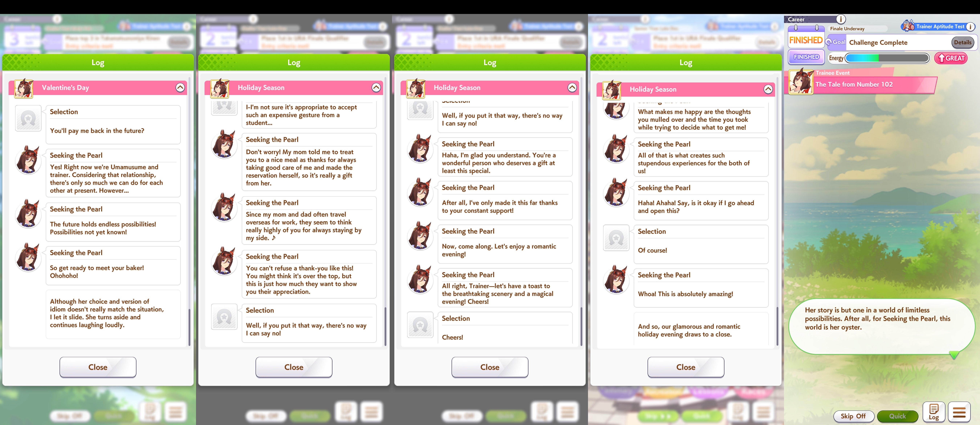Open Details for Challenge Complete goal
This screenshot has height=425, width=980.
(x=963, y=42)
